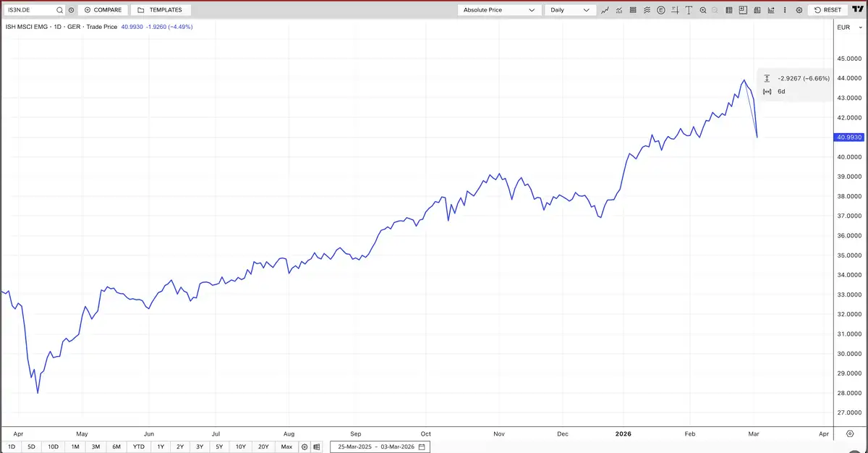Click the 2026 year label on time axis
This screenshot has height=453, width=868.
[x=624, y=433]
